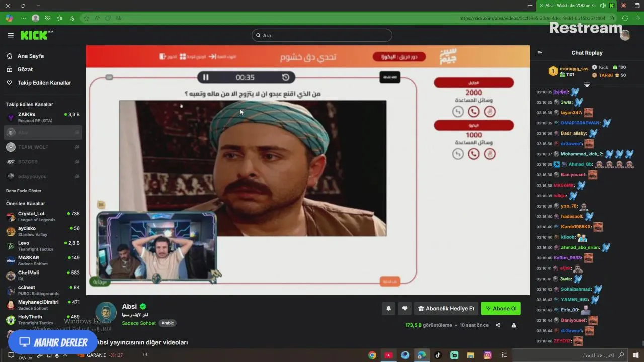The height and width of the screenshot is (362, 644).
Task: Open File Explorer from taskbar
Action: (x=470, y=355)
